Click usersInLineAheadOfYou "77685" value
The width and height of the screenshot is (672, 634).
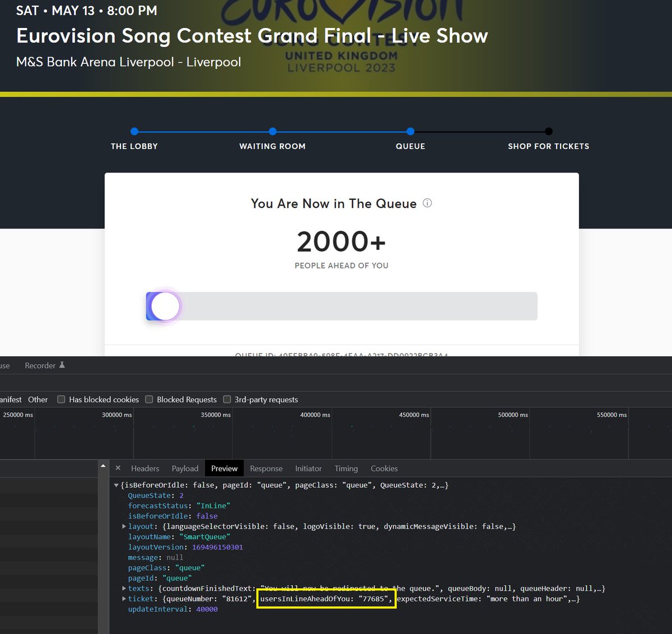[374, 599]
